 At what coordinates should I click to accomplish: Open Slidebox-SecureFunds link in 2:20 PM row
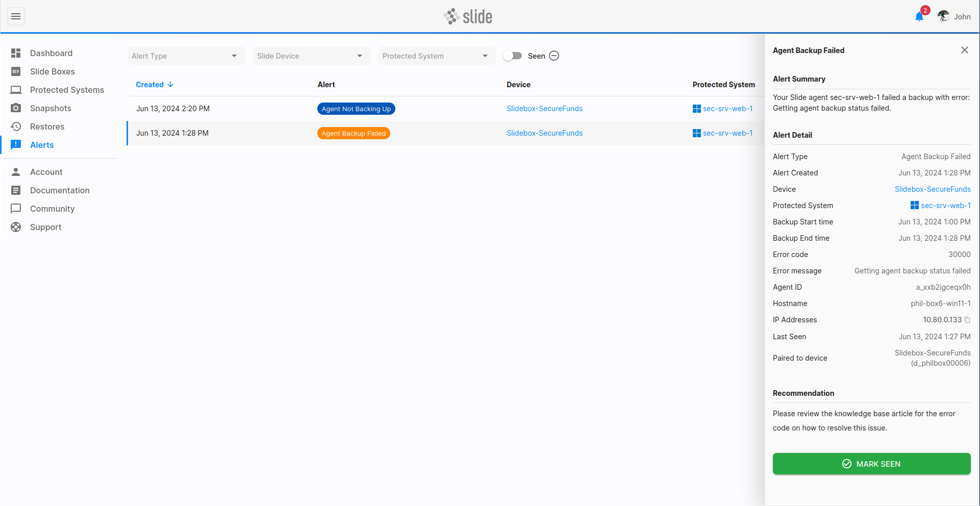(x=544, y=109)
